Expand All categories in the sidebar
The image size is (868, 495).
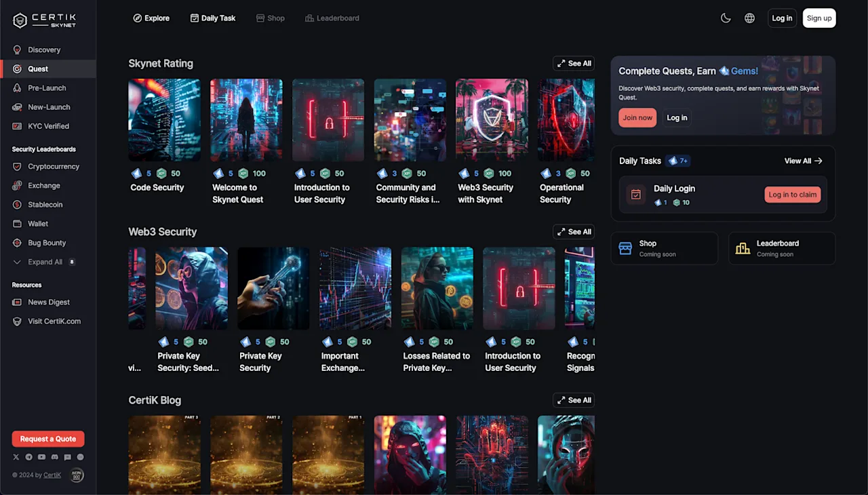44,262
